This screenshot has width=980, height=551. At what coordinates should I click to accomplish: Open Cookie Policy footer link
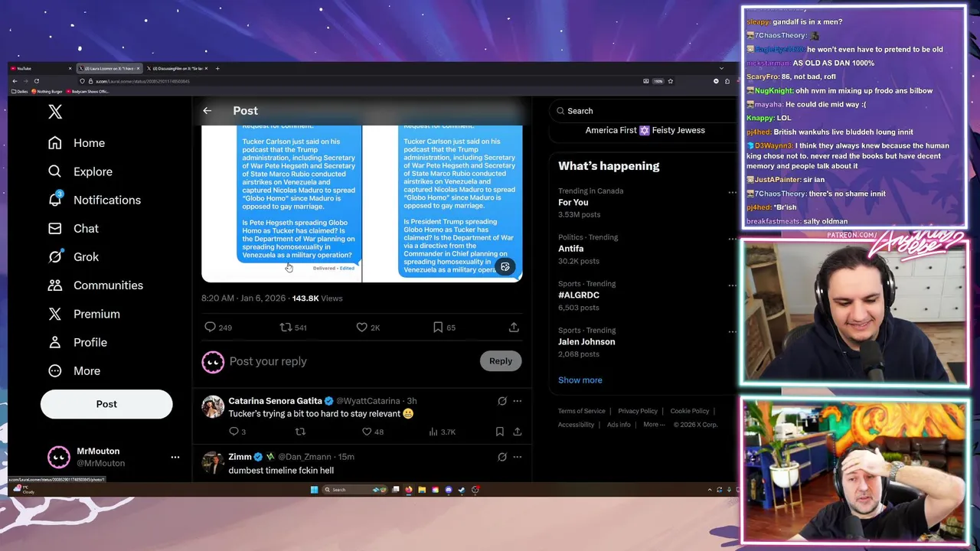[x=690, y=411]
